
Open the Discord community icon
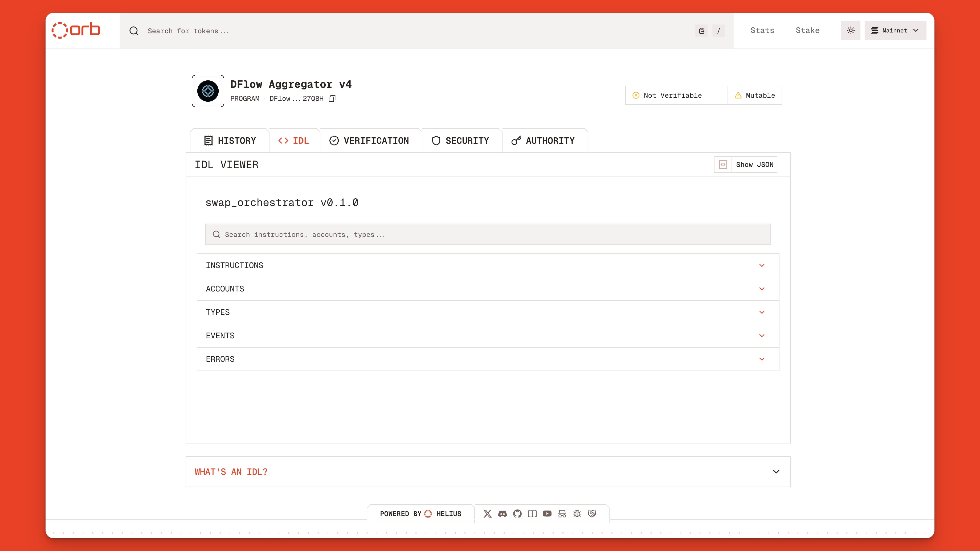pyautogui.click(x=503, y=514)
